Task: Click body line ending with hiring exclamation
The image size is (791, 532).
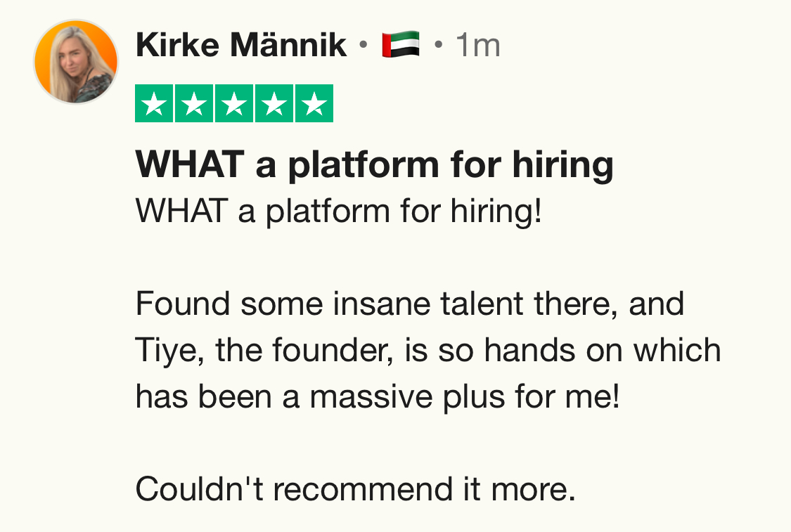Action: tap(339, 211)
